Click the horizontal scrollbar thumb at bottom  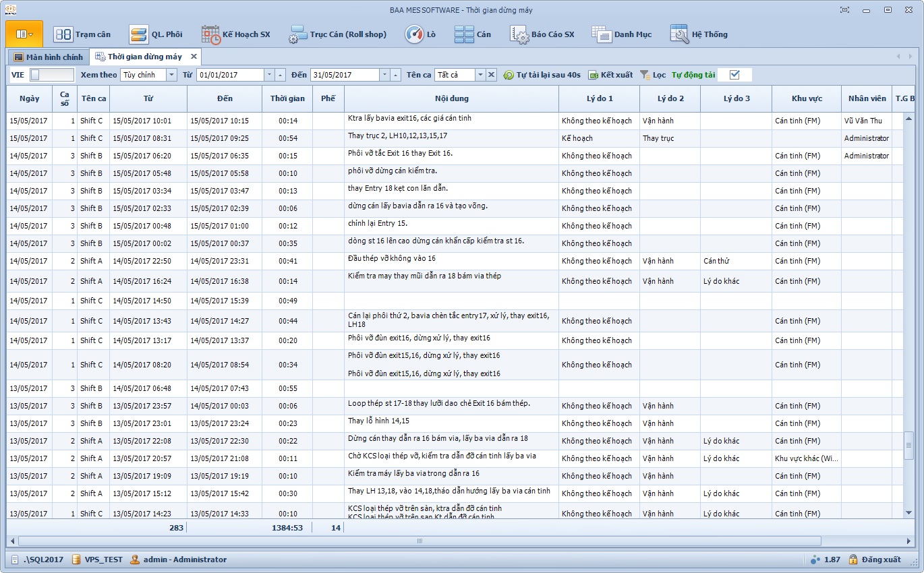pyautogui.click(x=419, y=541)
